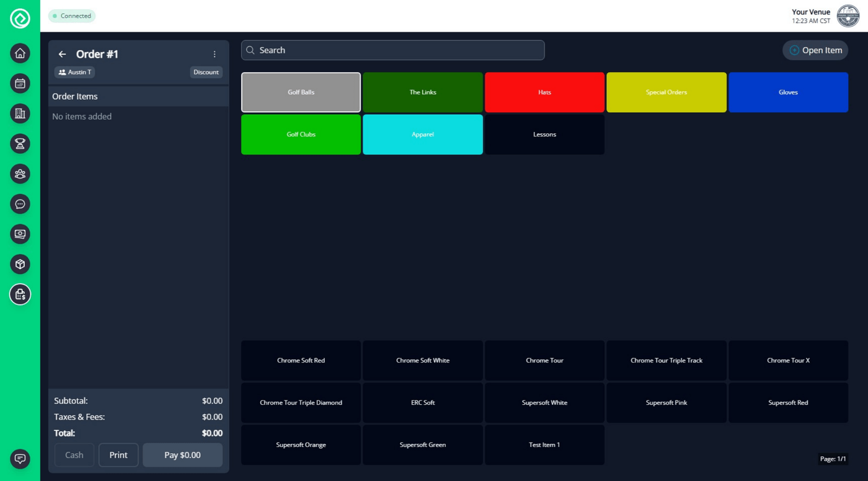Open the box inventory icon in the sidebar
This screenshot has width=868, height=481.
tap(20, 264)
